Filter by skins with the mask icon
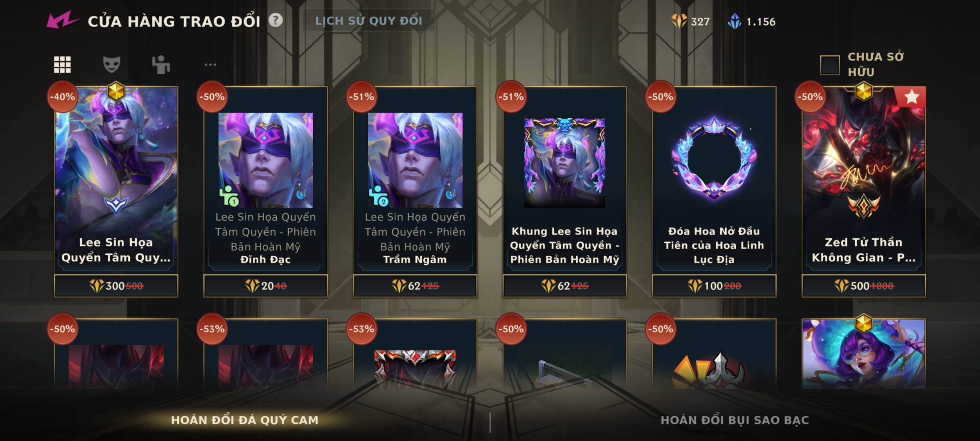This screenshot has width=980, height=441. [111, 65]
